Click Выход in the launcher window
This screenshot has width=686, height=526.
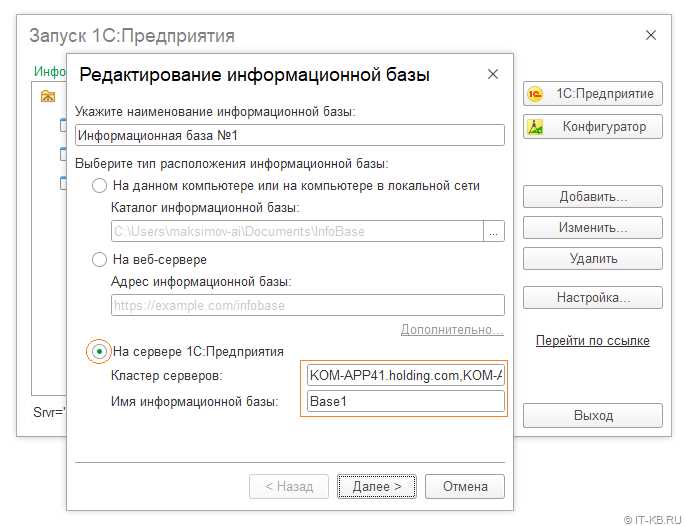click(x=592, y=415)
